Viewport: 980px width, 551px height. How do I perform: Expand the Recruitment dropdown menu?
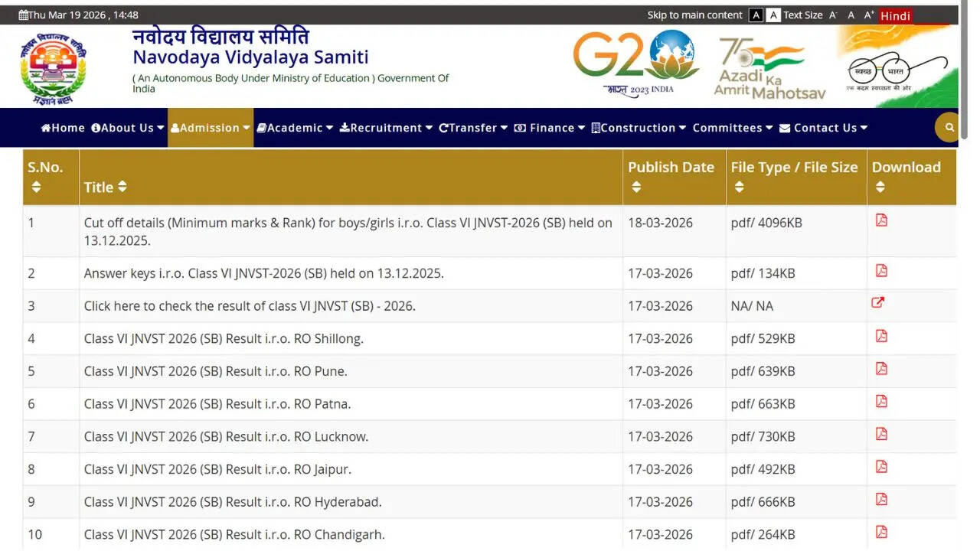pos(386,128)
